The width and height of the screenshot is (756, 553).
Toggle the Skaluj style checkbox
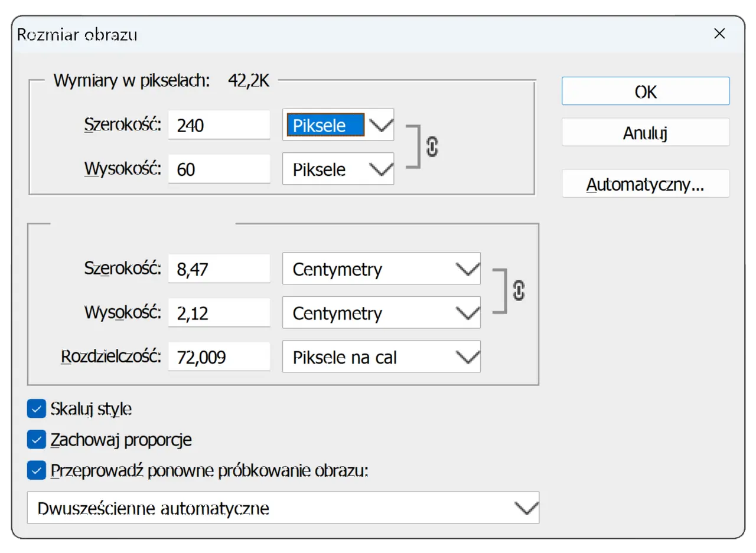(37, 408)
